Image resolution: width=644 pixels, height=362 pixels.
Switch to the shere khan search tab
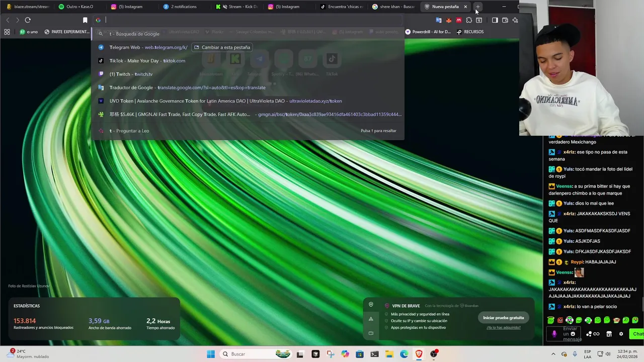pos(394,7)
